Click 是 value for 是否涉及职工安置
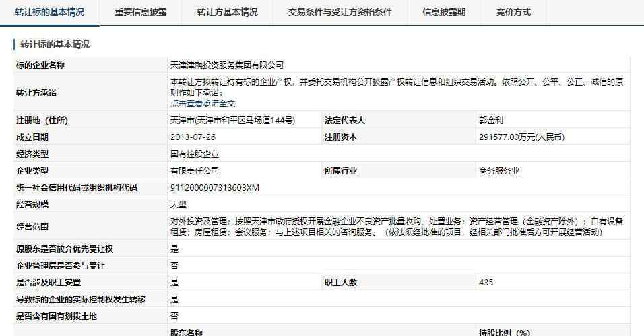The height and width of the screenshot is (336, 644). (x=174, y=283)
